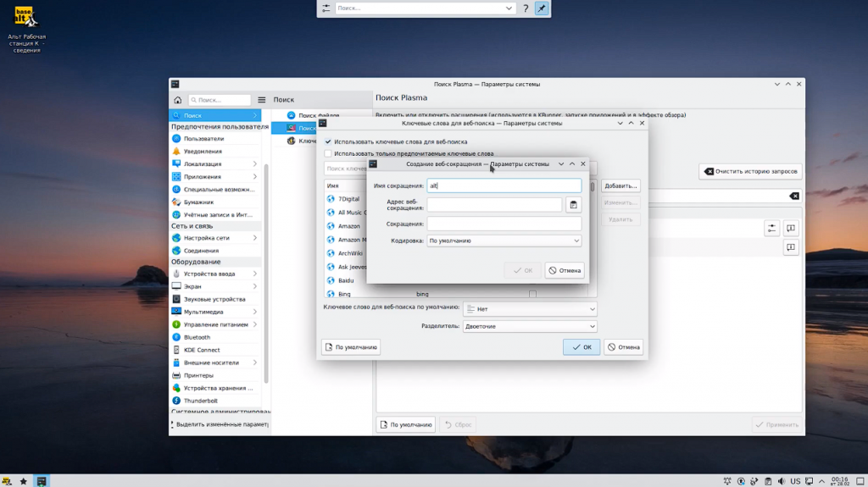The image size is (868, 487).
Task: Click 'Отмена' in the web keywords dialog
Action: click(623, 347)
